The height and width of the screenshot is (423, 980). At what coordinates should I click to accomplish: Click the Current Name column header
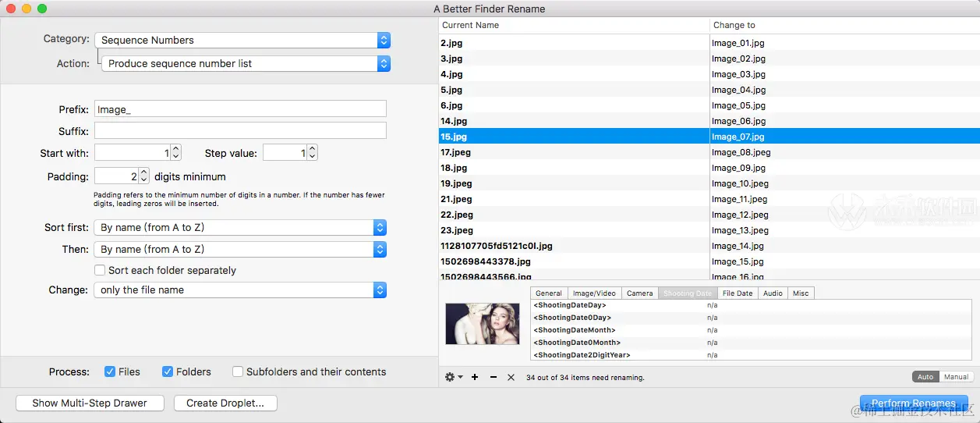pos(574,25)
